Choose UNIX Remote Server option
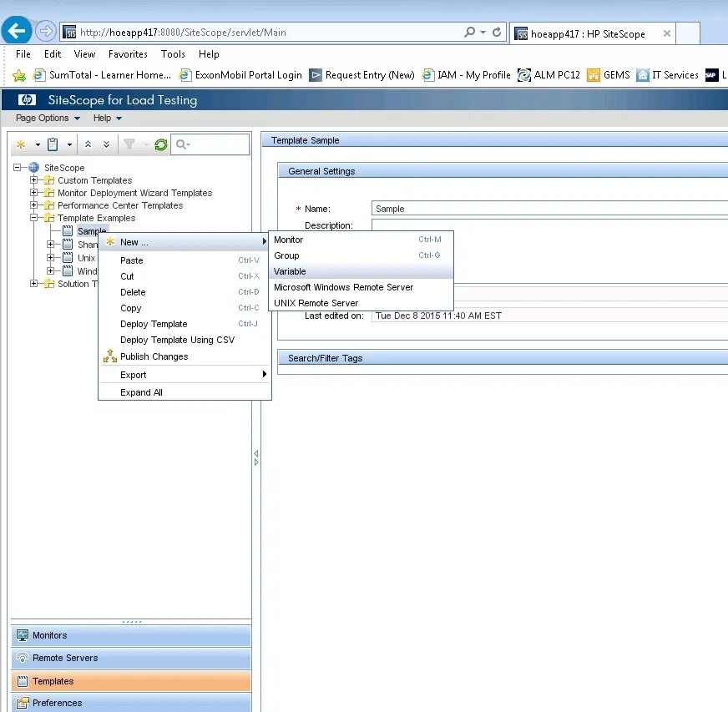Image resolution: width=728 pixels, height=712 pixels. (x=361, y=303)
